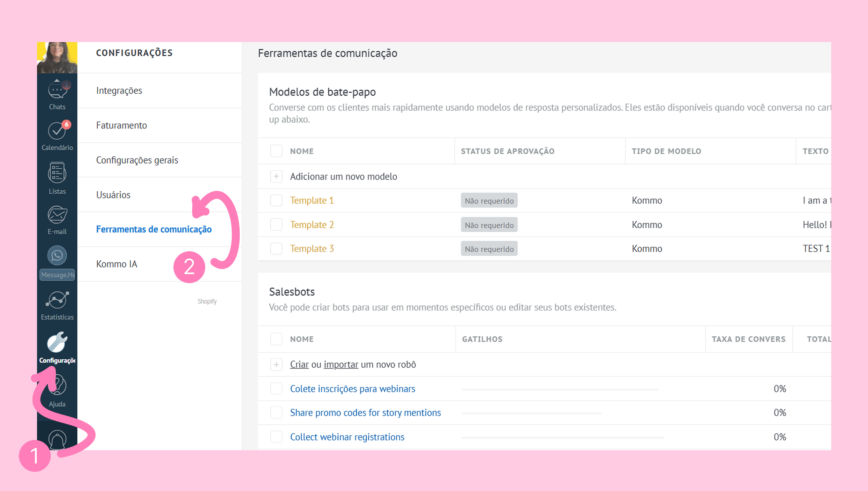The height and width of the screenshot is (491, 868).
Task: Open Integrações settings menu item
Action: click(119, 91)
